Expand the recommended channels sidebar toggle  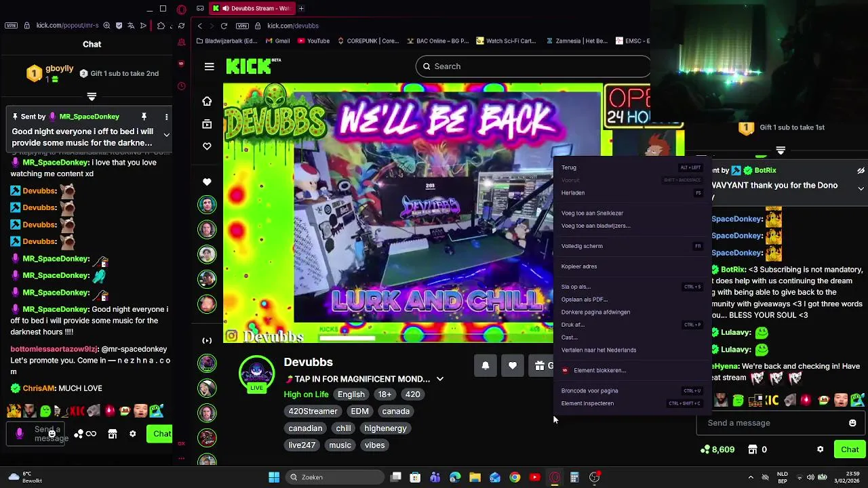pos(207,340)
